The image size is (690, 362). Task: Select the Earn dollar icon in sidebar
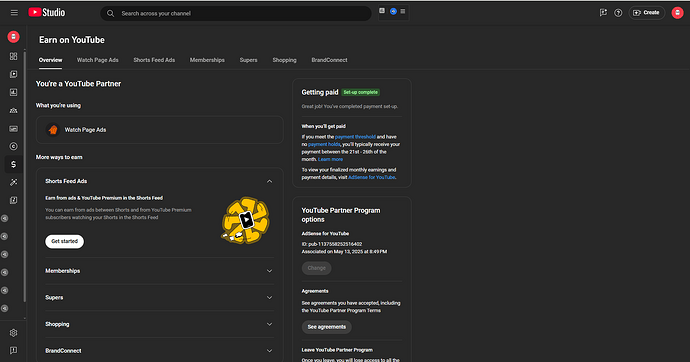point(13,164)
